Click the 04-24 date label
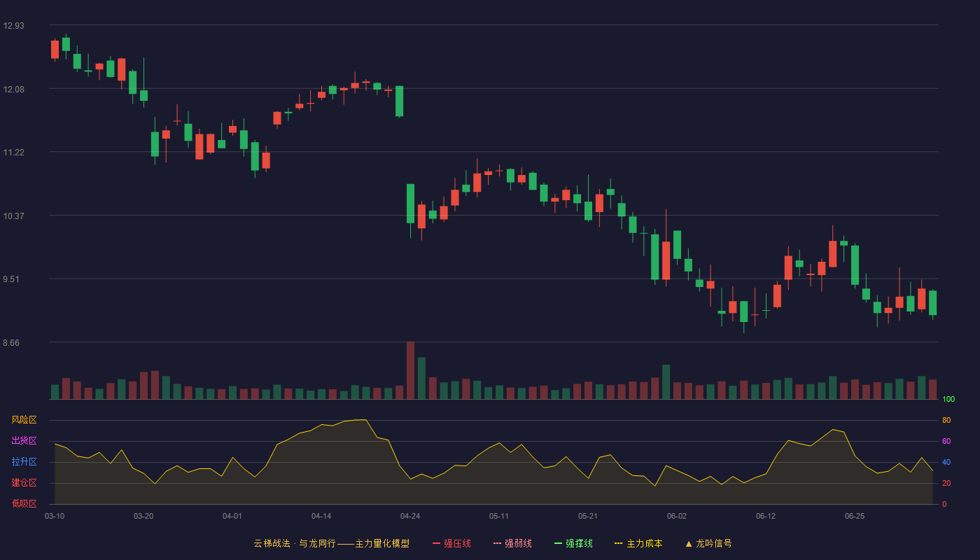 pos(410,516)
